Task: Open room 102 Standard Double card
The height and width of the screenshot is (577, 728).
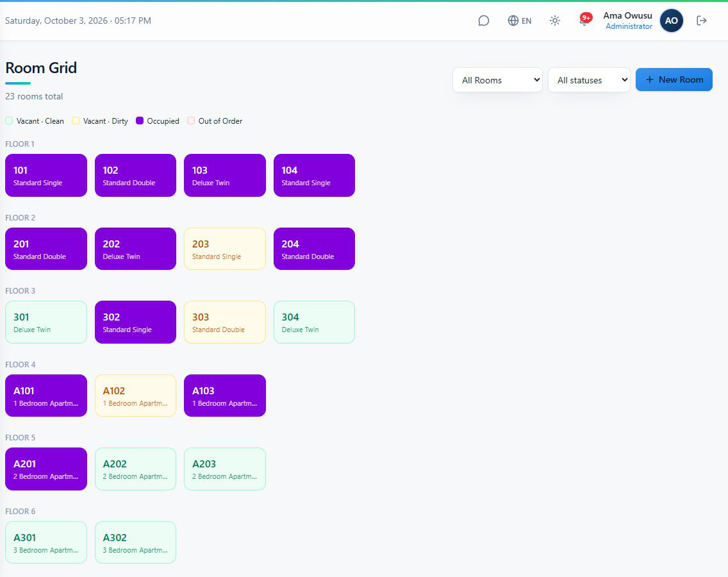Action: tap(136, 175)
